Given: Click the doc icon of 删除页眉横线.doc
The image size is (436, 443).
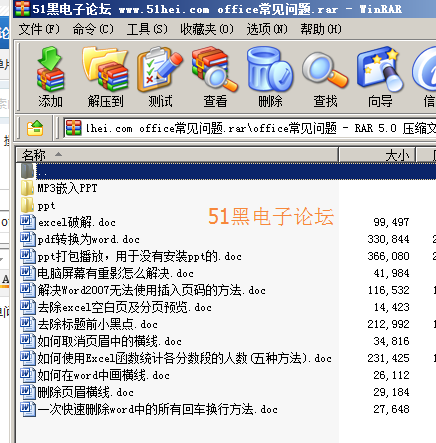Looking at the screenshot, I should 28,392.
